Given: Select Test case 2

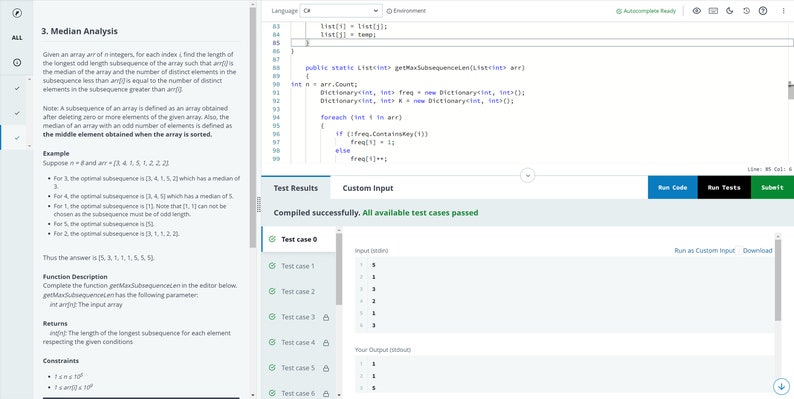Looking at the screenshot, I should pyautogui.click(x=299, y=291).
